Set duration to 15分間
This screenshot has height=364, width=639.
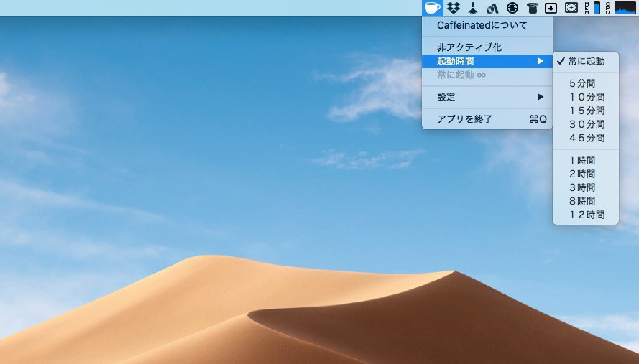point(586,111)
